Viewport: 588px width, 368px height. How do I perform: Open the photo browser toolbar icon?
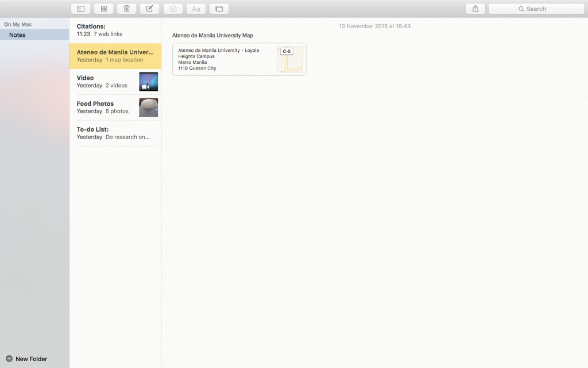point(219,9)
